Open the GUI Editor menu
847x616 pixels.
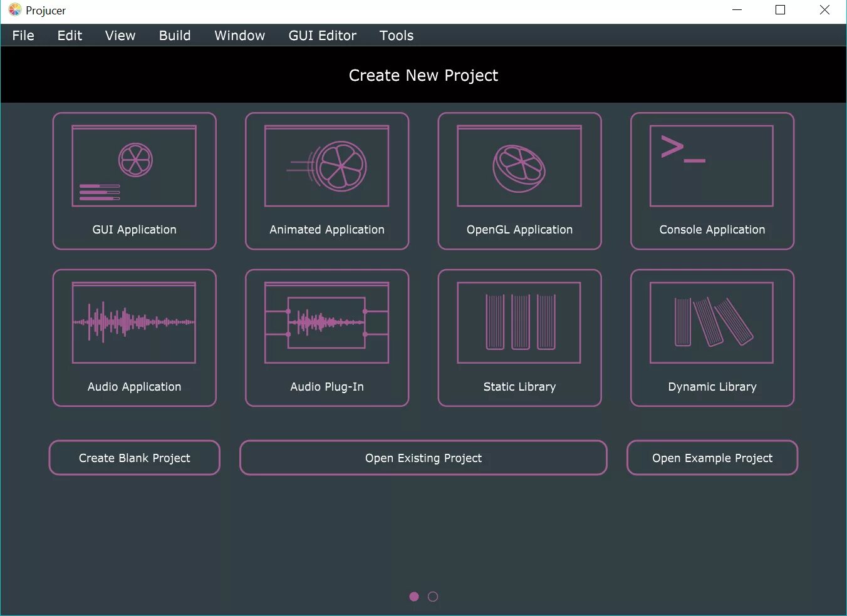(x=323, y=36)
